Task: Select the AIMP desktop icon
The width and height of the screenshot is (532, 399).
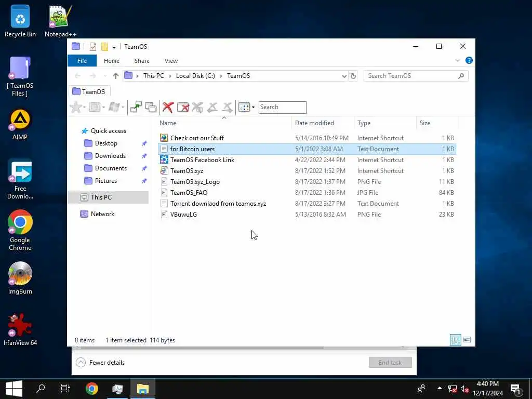Action: coord(20,125)
